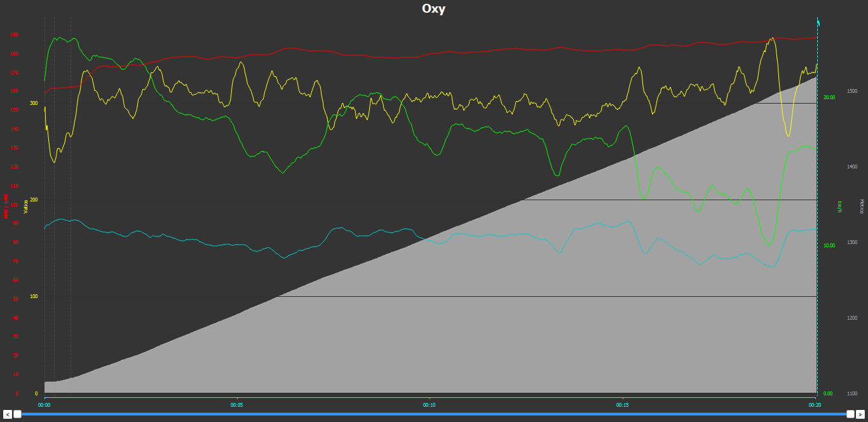868x422 pixels.
Task: Click the 00:15 time axis label
Action: (x=622, y=404)
